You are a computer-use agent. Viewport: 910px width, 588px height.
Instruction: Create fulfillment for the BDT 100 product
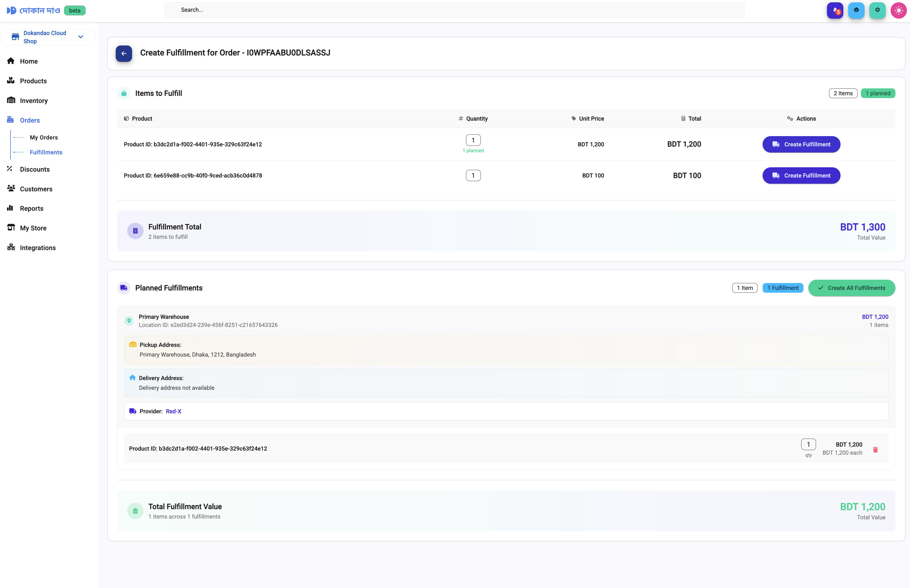pos(801,176)
